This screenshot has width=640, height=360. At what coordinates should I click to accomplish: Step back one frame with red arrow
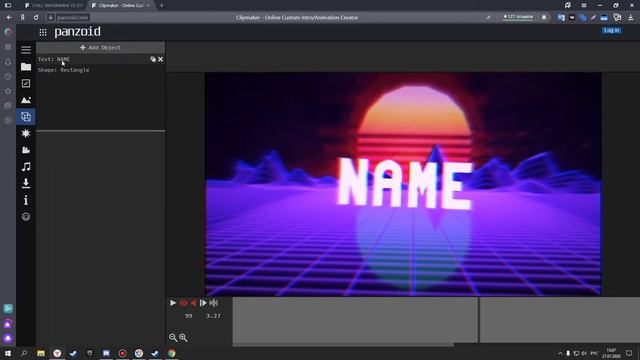coord(193,303)
